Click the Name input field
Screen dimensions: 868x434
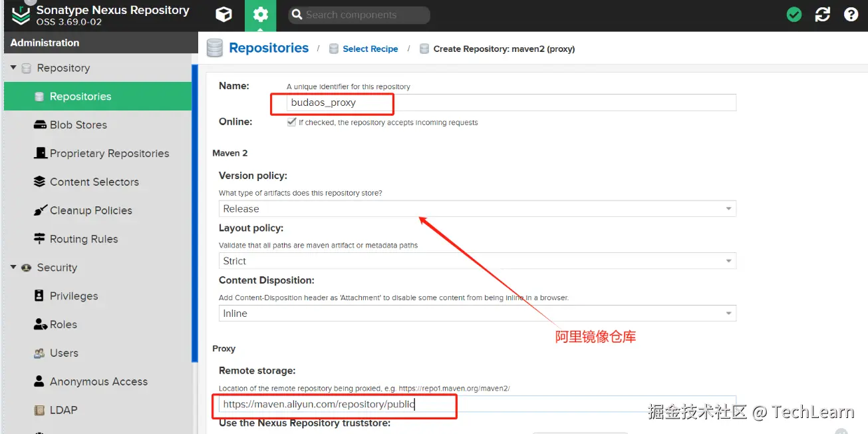pos(511,103)
